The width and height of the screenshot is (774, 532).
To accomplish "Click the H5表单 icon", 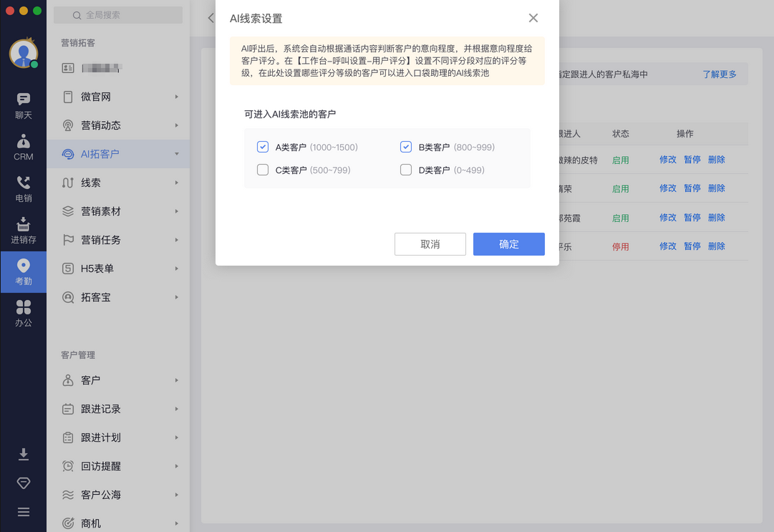I will pyautogui.click(x=68, y=269).
